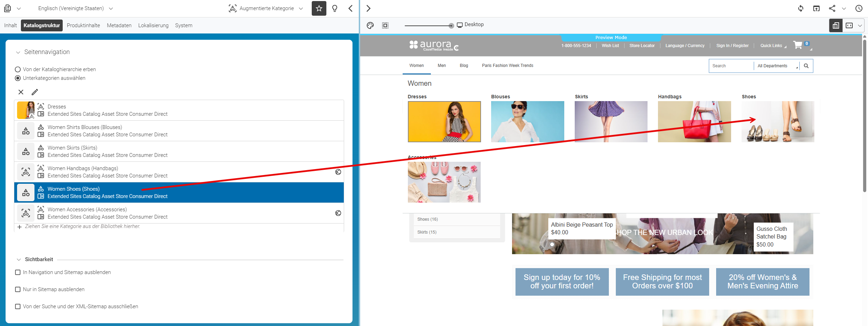The width and height of the screenshot is (868, 326).
Task: Enable 'In Navigation und Sitemap ausblenden' checkbox
Action: [x=18, y=272]
